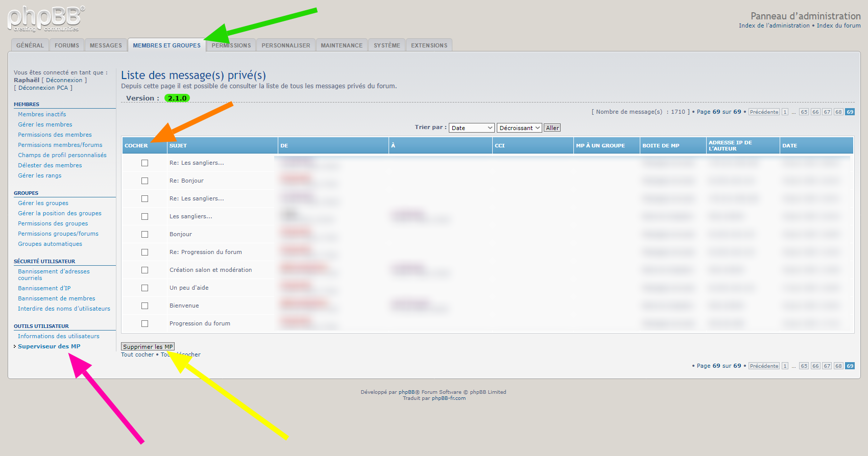Image resolution: width=868 pixels, height=456 pixels.
Task: Click "Gérer les groupes" sidebar link
Action: tap(43, 203)
